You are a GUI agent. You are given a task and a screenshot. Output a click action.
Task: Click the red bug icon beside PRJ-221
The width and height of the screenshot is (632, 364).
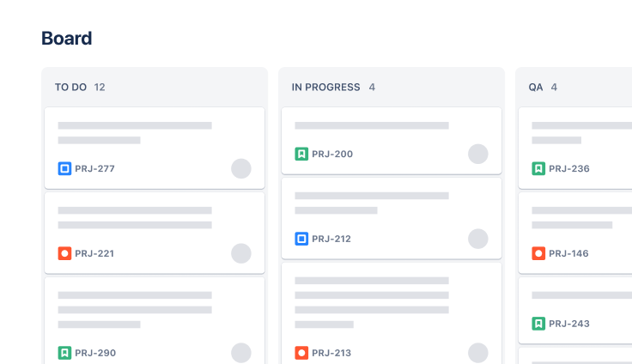pos(64,253)
